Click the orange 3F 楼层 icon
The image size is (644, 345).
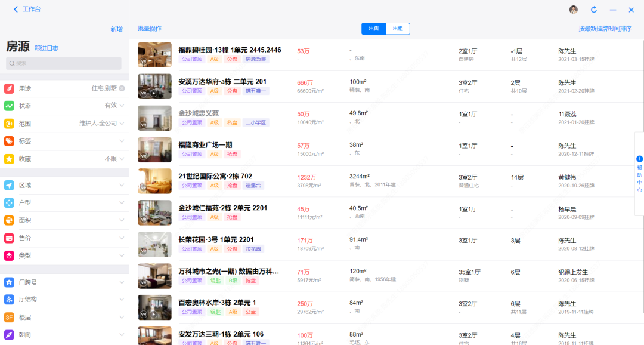(9, 317)
